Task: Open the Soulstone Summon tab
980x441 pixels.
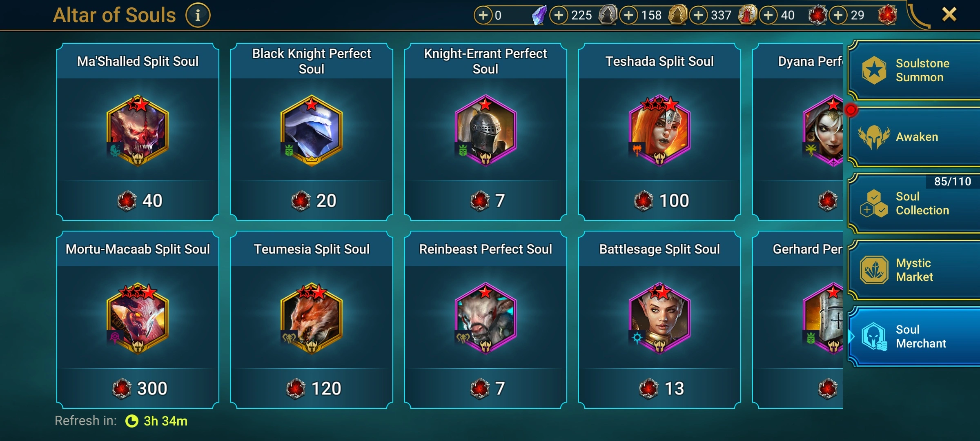Action: (x=914, y=70)
